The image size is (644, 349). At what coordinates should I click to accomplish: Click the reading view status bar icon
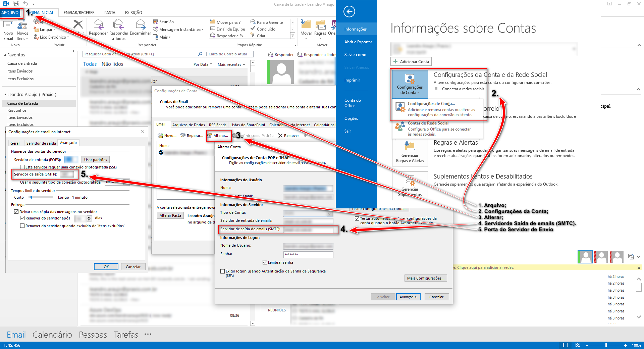point(578,345)
